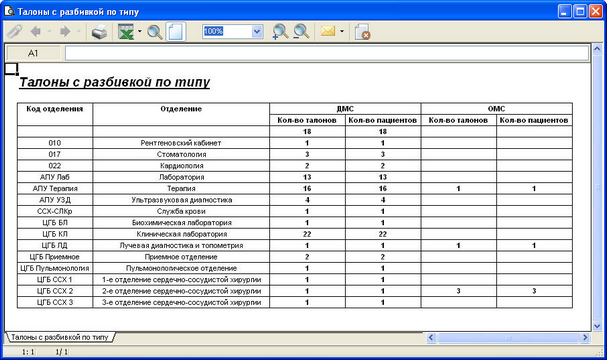Viewport: 607px width, 360px height.
Task: Expand the zoom percentage dropdown
Action: [257, 31]
